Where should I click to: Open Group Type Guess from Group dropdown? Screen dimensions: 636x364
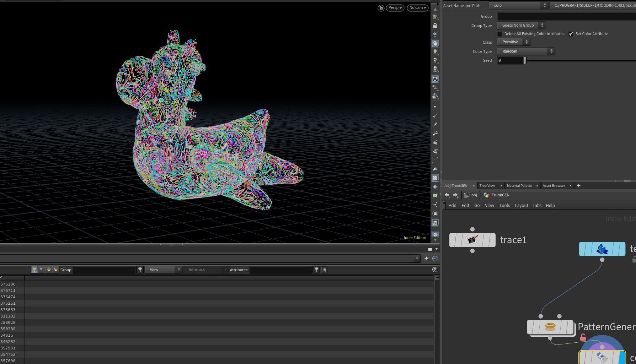coord(521,26)
